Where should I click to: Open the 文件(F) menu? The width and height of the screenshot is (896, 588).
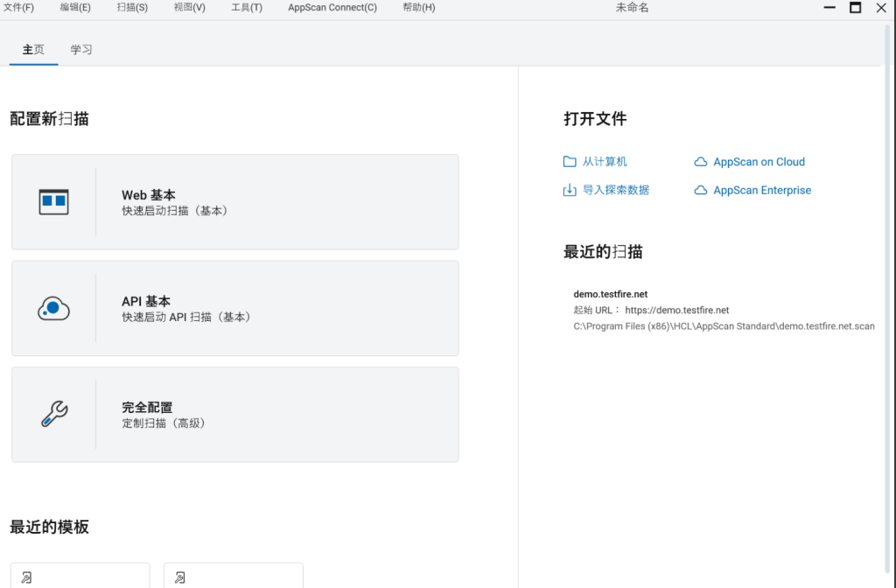[21, 7]
